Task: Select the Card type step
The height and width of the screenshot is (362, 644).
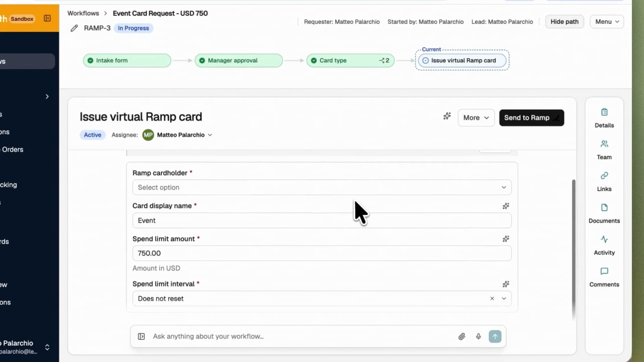Action: coord(350,60)
